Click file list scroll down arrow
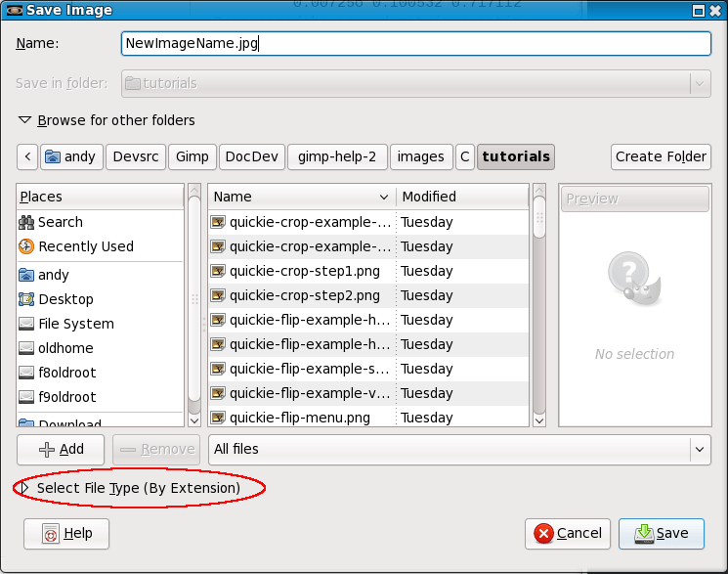 coord(539,420)
